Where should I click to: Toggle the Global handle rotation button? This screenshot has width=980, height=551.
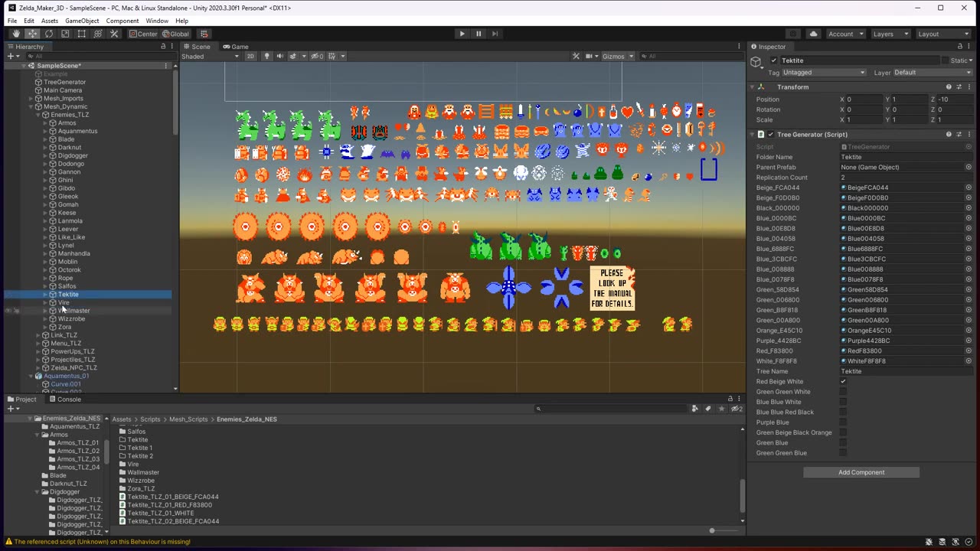(175, 34)
